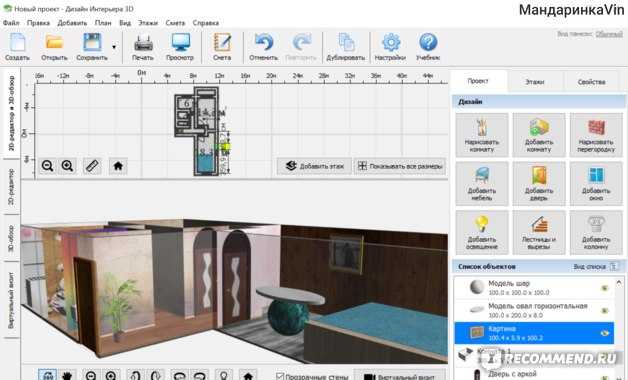Open Лестницы и вырезы tool

pyautogui.click(x=539, y=232)
